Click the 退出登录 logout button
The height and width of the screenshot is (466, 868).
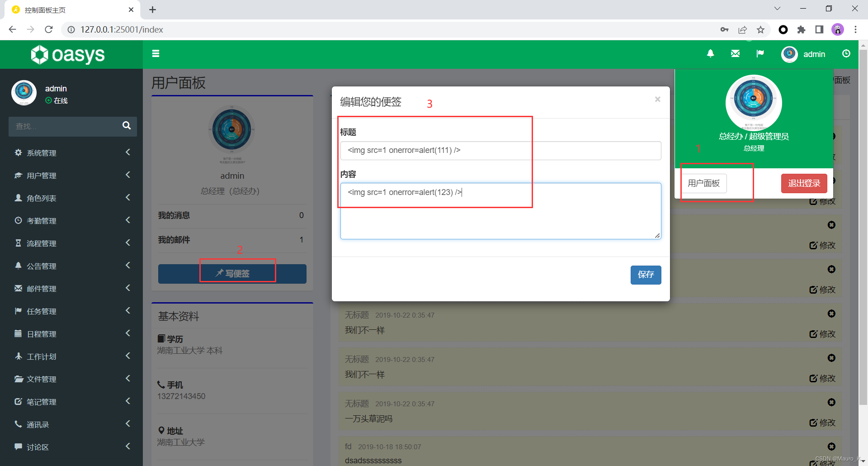(x=803, y=183)
